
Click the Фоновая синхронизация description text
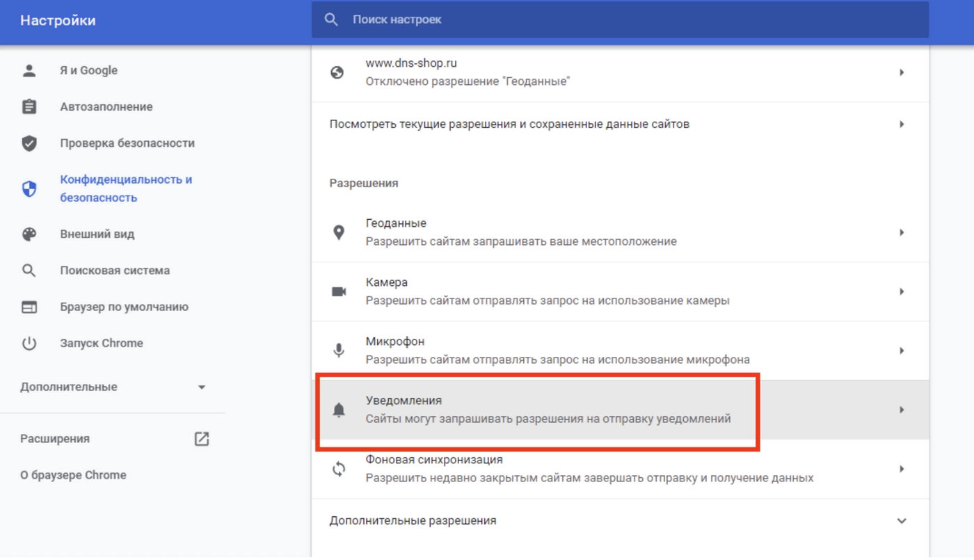coord(590,478)
